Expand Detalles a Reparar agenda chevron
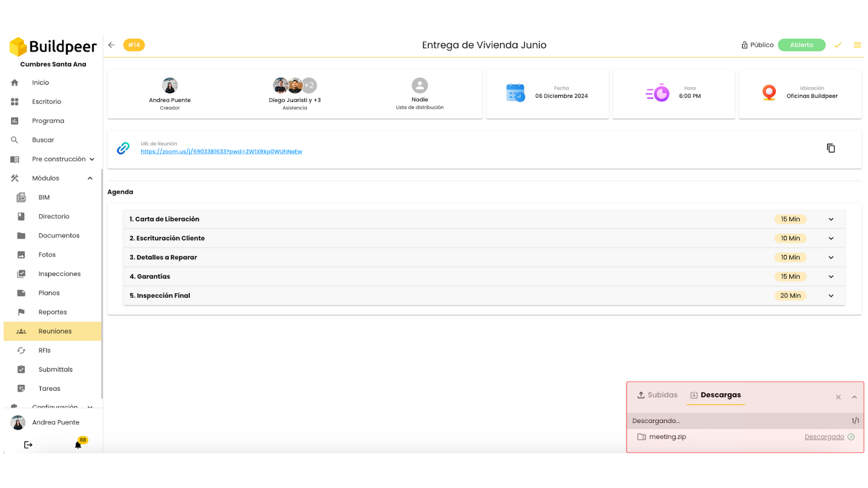The width and height of the screenshot is (868, 488). tap(831, 258)
